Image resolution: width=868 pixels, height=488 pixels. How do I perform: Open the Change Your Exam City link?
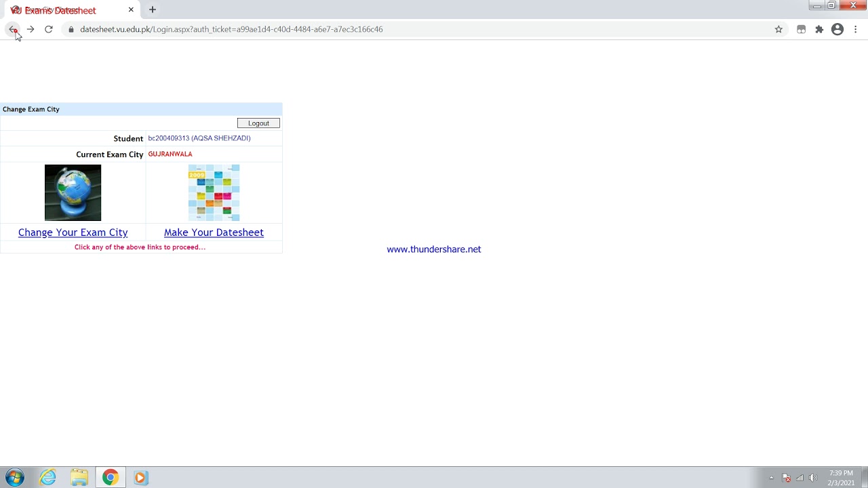tap(73, 232)
